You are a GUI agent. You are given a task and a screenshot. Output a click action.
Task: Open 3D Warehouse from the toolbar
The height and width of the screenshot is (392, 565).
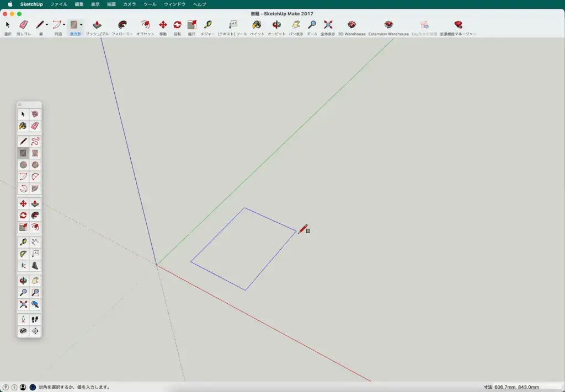click(x=351, y=28)
